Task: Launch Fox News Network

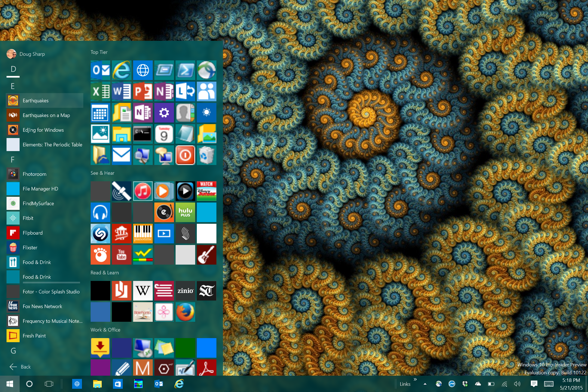Action: [45, 306]
